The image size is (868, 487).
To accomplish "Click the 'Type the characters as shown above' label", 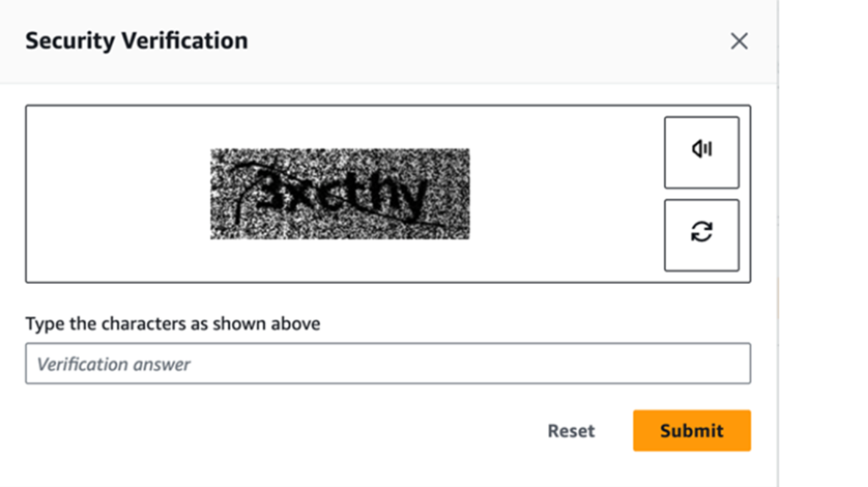I will pyautogui.click(x=173, y=324).
